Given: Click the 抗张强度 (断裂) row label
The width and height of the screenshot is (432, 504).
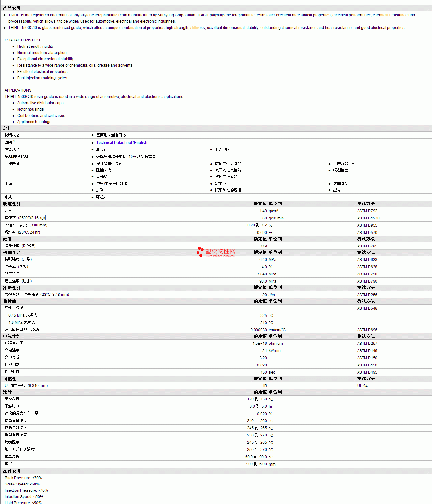Looking at the screenshot, I should click(18, 259).
